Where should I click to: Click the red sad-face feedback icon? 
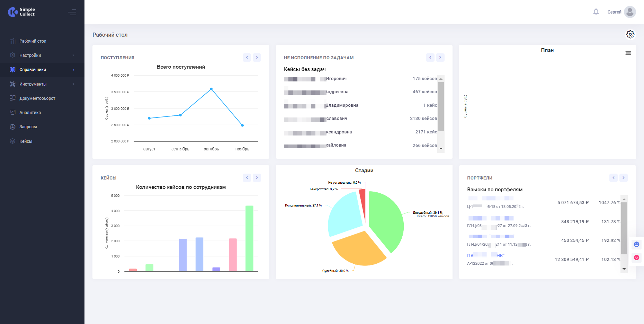click(636, 257)
